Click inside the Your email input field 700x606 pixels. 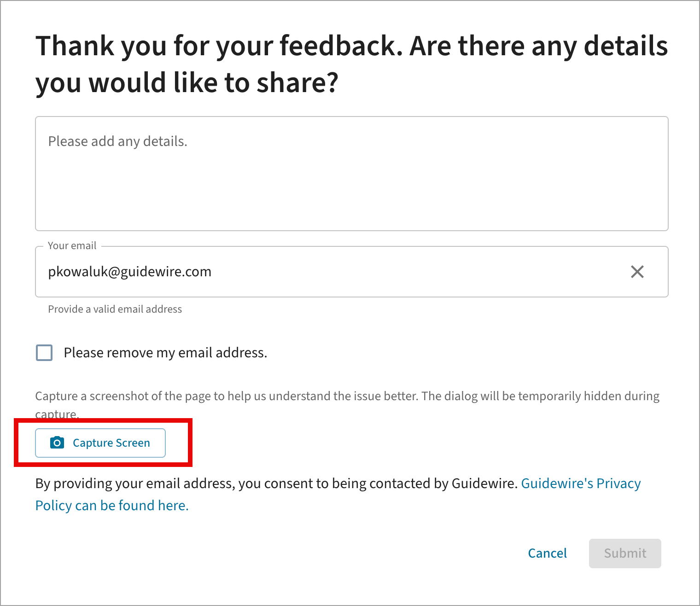click(368, 272)
